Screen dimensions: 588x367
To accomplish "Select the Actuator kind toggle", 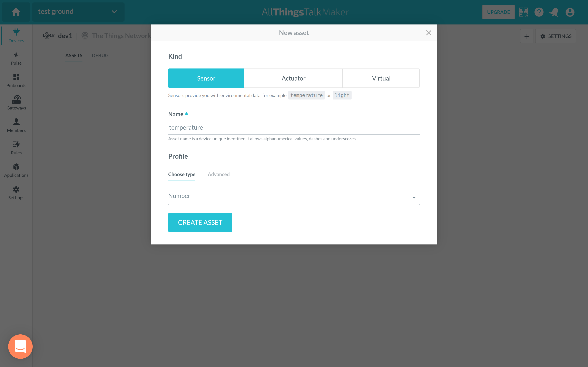I will (x=294, y=78).
